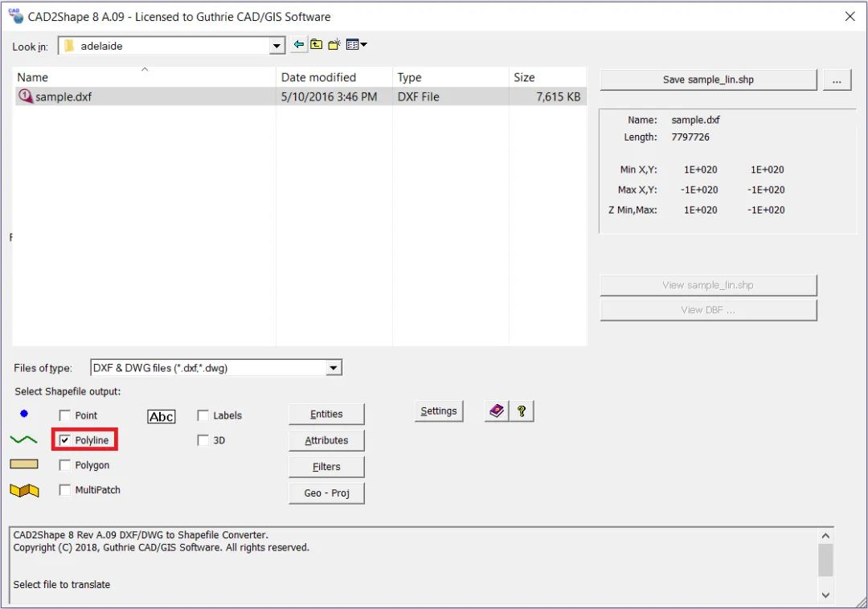Click the log scrollbar thumb
Image resolution: width=868 pixels, height=609 pixels.
pos(825,560)
